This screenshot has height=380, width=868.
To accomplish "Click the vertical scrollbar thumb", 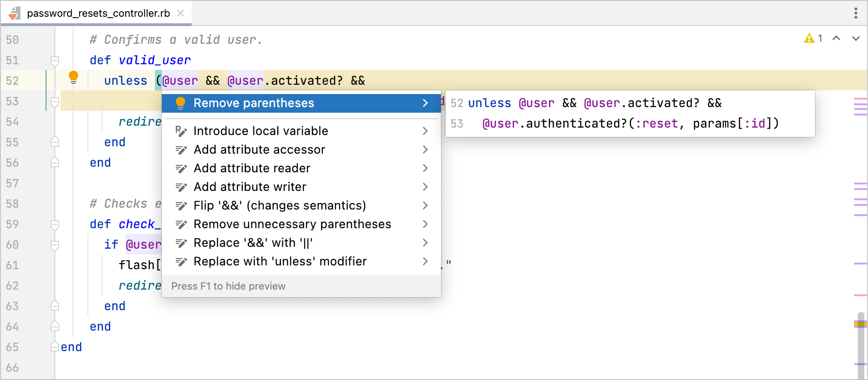I will (860, 345).
